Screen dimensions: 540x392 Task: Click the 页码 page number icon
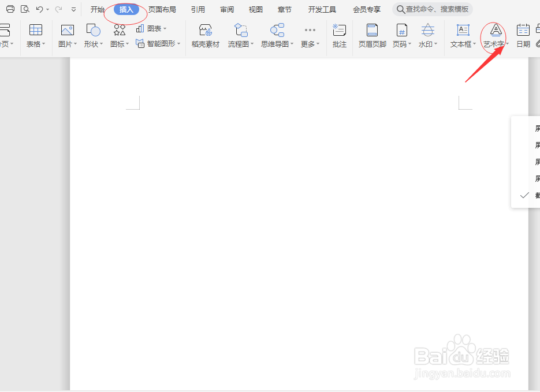pos(401,30)
